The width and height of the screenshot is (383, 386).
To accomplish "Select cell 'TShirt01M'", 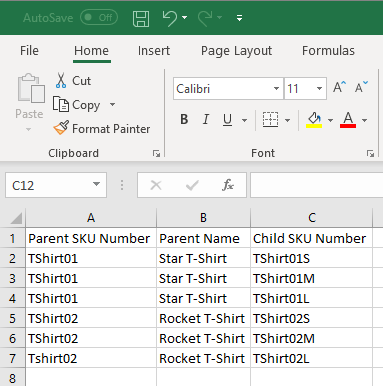I will coord(311,278).
